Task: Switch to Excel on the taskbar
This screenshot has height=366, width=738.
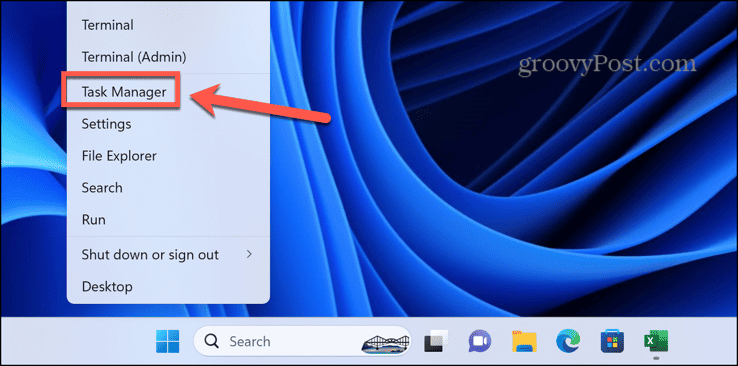Action: [x=656, y=341]
